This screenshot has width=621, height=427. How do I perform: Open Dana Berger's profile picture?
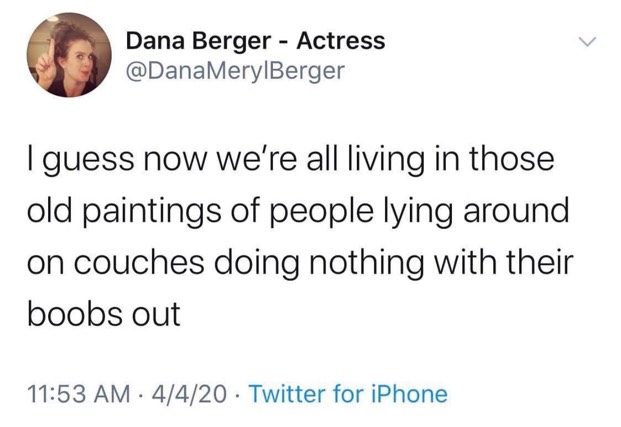[69, 55]
